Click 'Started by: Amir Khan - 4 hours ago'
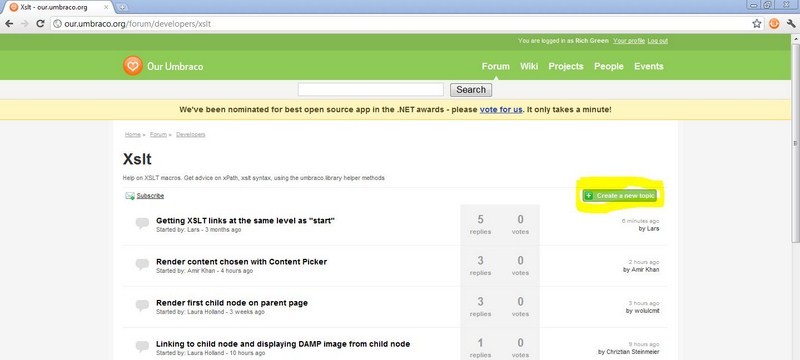Viewport: 800px width, 360px height. pos(204,271)
